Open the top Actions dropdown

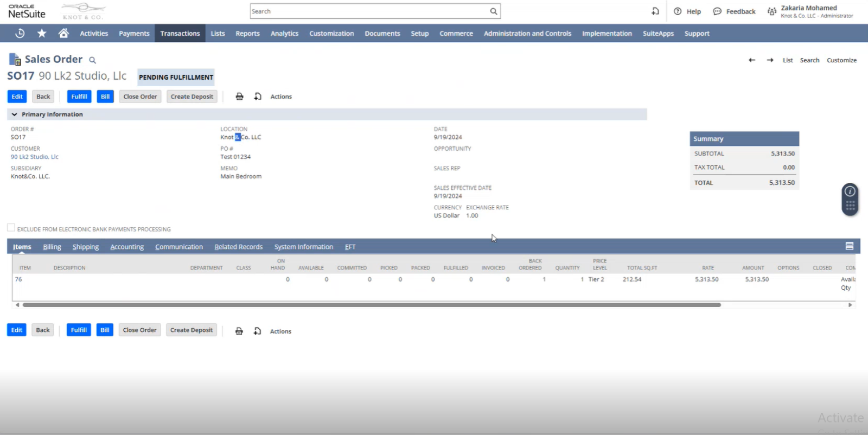(280, 97)
